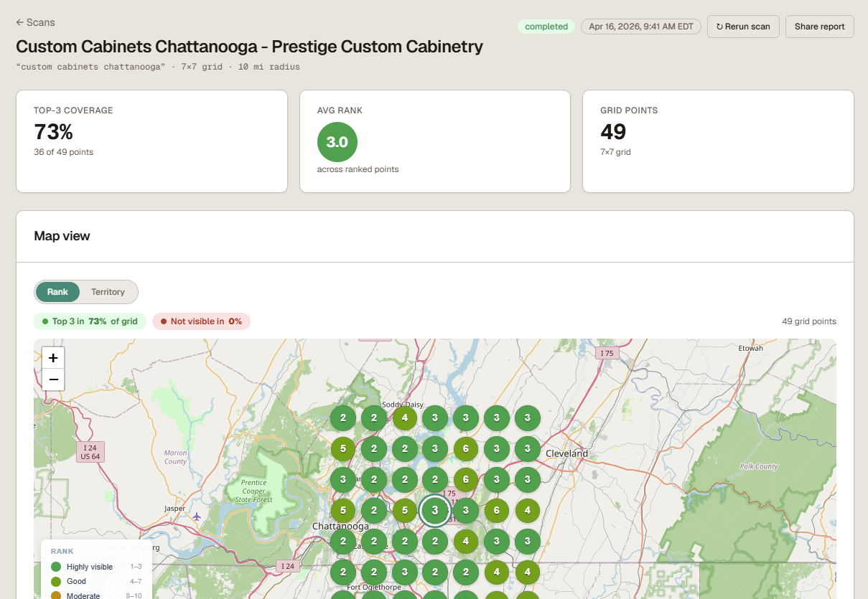Viewport: 868px width, 599px height.
Task: Zoom in on the map
Action: (53, 357)
